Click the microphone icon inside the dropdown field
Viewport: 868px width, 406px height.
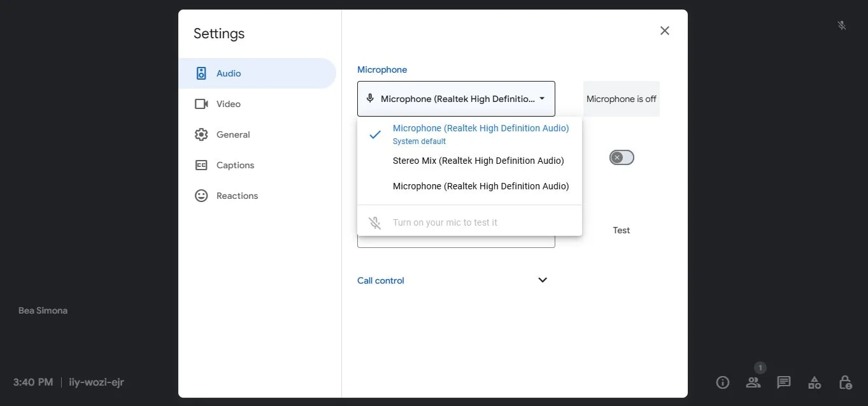pyautogui.click(x=370, y=99)
